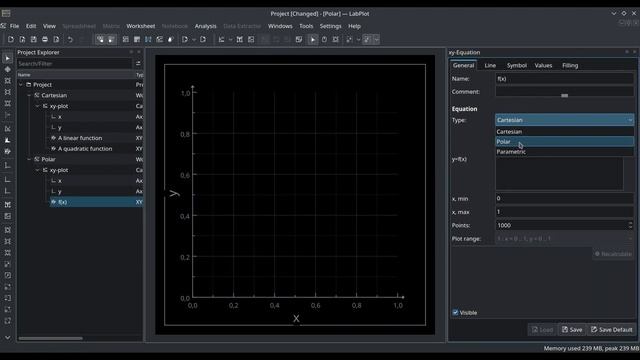Choose Polar from the Type dropdown list
This screenshot has width=640, height=360.
[x=564, y=142]
